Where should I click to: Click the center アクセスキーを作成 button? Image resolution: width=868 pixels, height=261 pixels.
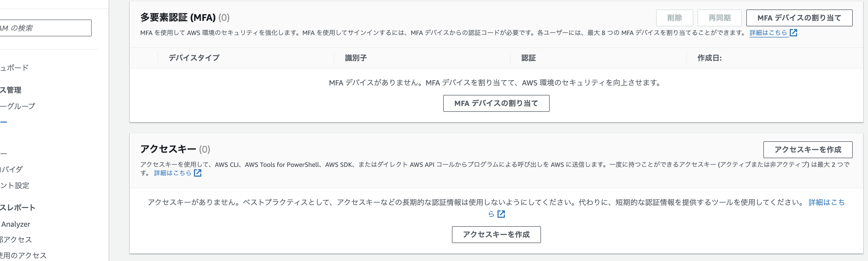(496, 234)
